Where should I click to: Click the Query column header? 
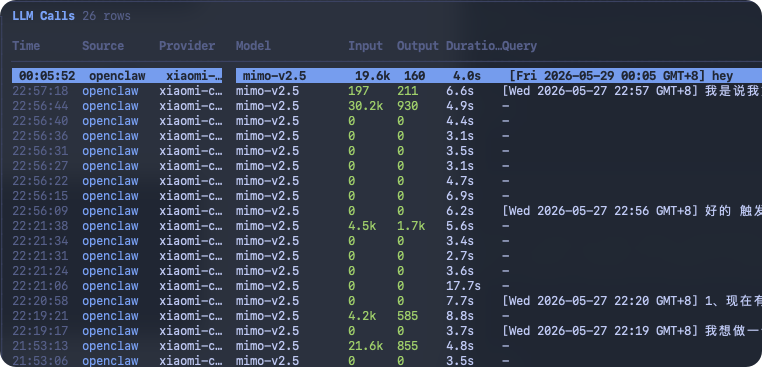[519, 46]
